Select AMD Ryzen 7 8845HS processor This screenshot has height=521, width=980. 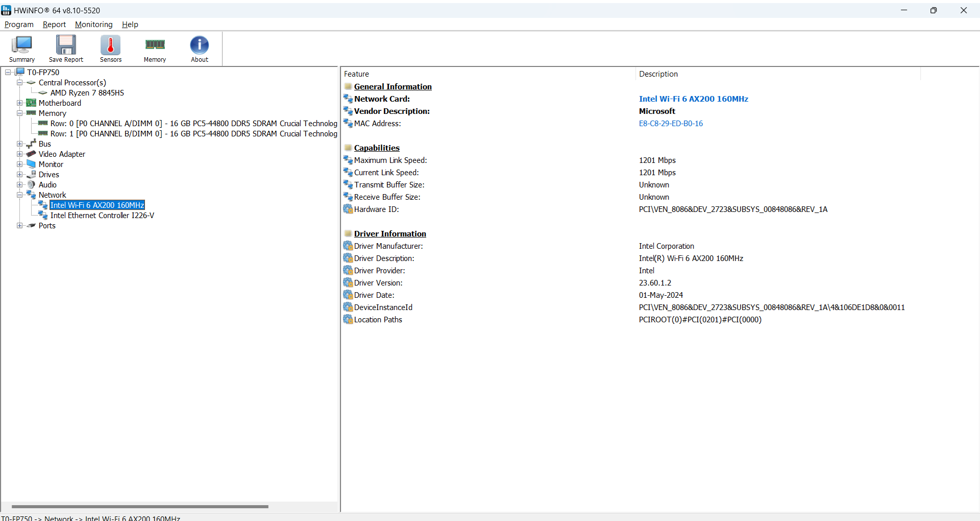(87, 92)
